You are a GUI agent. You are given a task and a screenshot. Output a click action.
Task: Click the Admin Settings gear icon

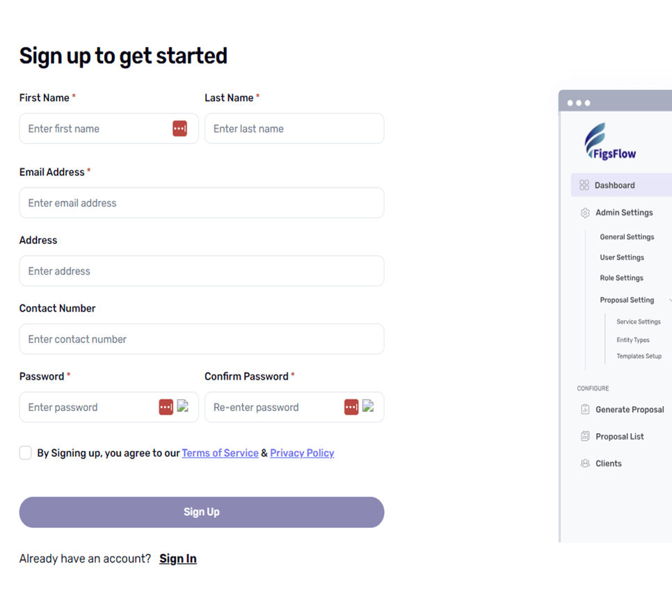[585, 213]
